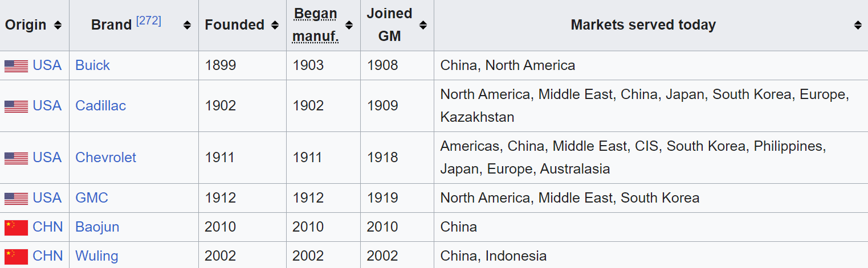Viewport: 868px width, 268px height.
Task: Click the US flag in Chevrolet row
Action: [x=16, y=158]
